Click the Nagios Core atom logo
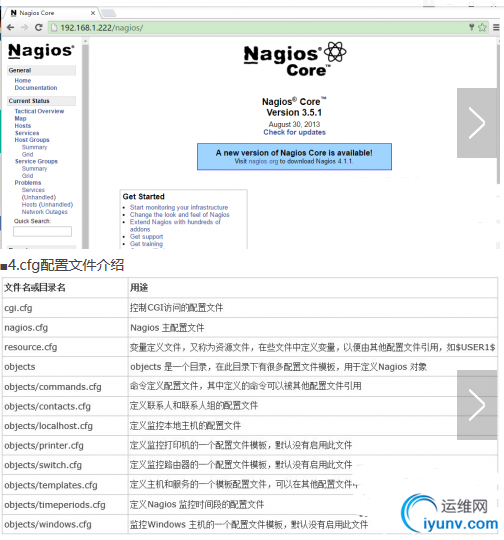 (x=295, y=59)
